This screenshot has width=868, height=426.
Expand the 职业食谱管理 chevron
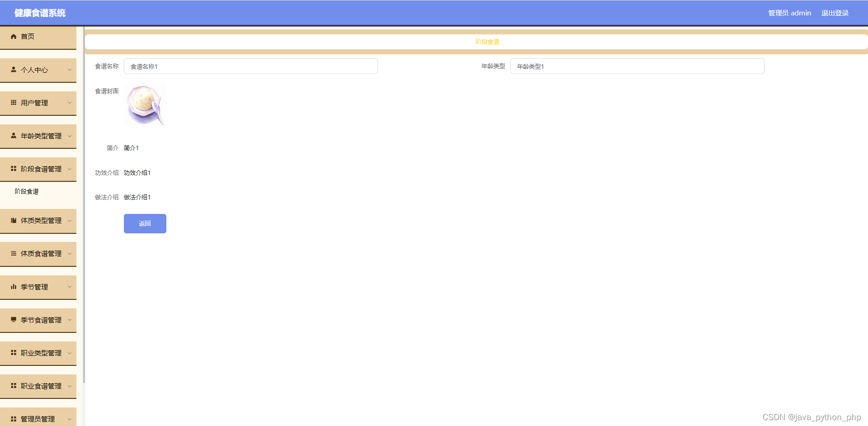70,386
